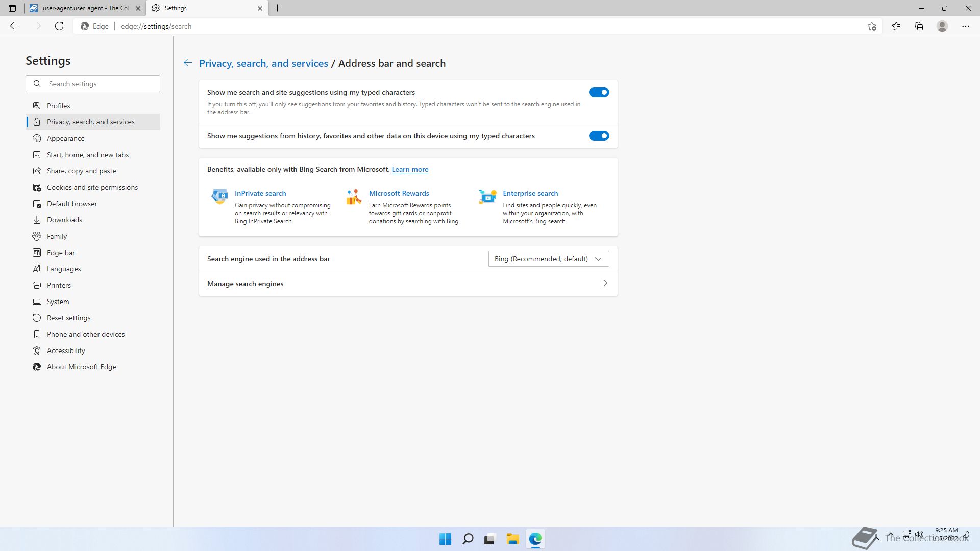Open the Collections icon in toolbar
This screenshot has height=551, width=980.
(919, 26)
